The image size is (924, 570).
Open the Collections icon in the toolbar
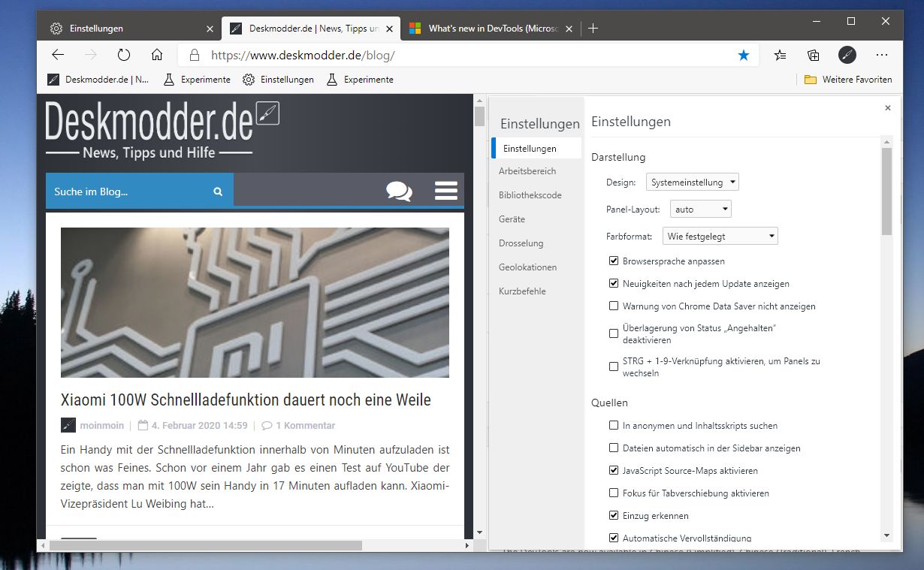[814, 55]
